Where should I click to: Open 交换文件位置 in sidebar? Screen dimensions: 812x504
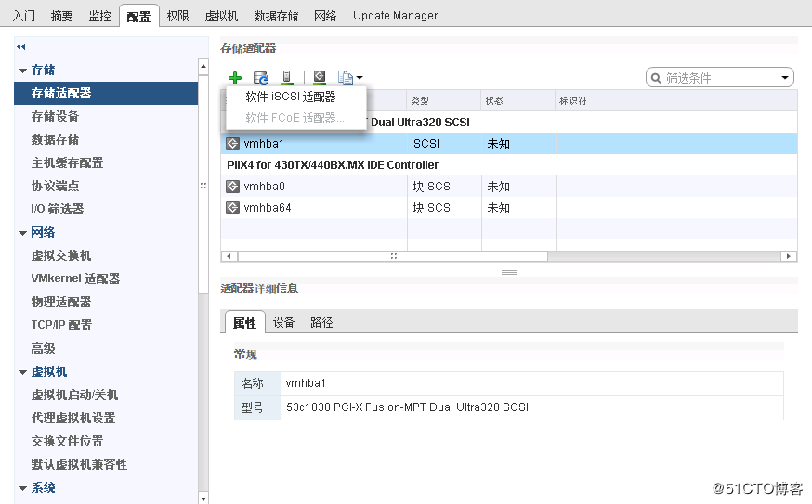click(67, 441)
